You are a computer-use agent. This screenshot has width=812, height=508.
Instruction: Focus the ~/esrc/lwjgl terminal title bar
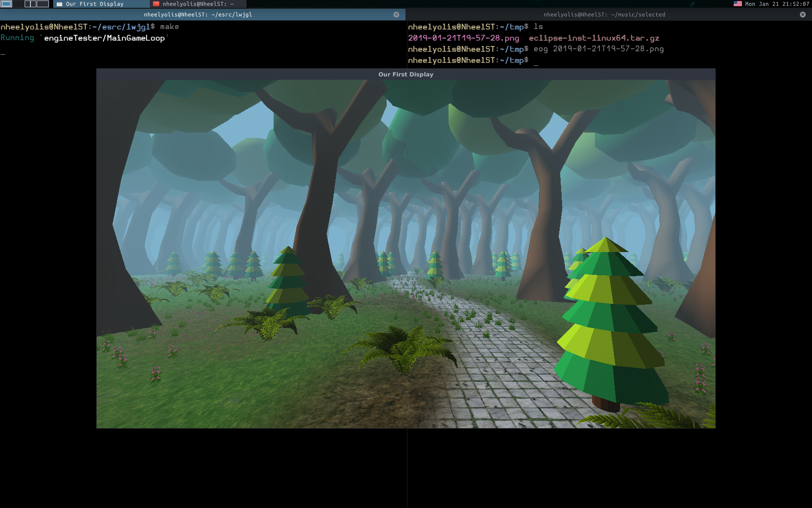click(198, 15)
